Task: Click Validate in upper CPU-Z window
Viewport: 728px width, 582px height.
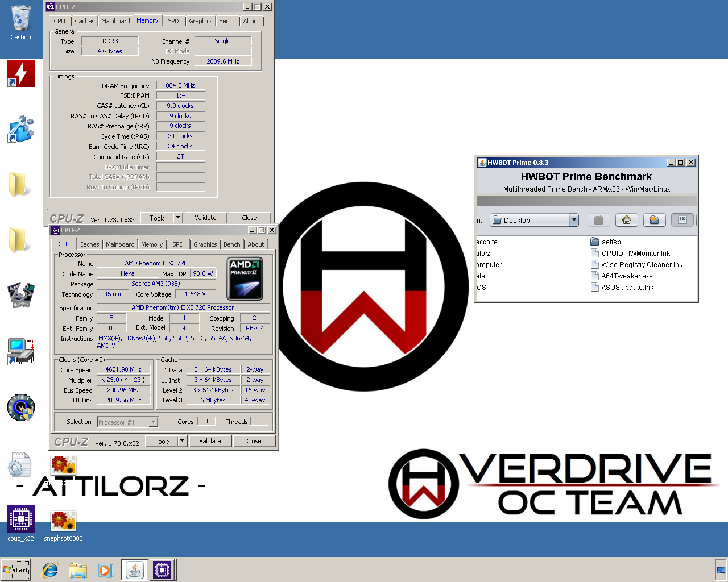Action: tap(205, 218)
